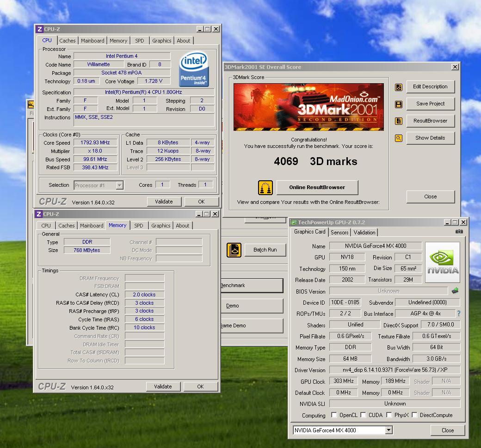Switch to Caches tab in top CPU-Z

(68, 41)
